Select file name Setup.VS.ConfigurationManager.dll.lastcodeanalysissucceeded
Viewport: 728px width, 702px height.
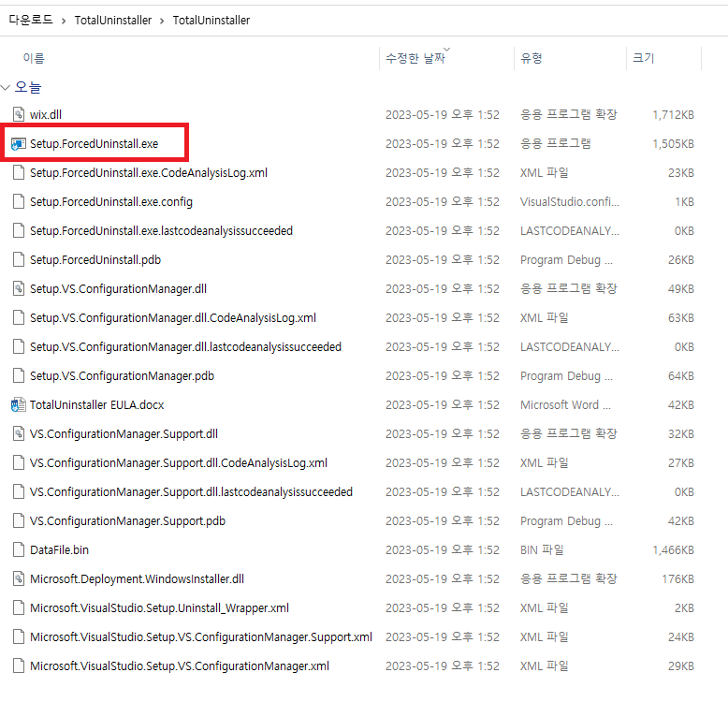(185, 347)
